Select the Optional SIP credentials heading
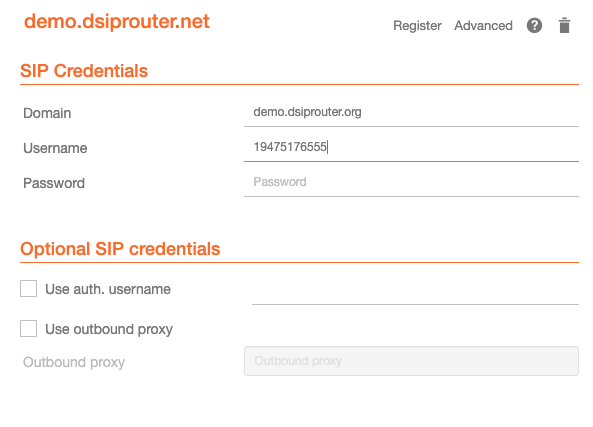Viewport: 593px width, 427px height. point(120,249)
